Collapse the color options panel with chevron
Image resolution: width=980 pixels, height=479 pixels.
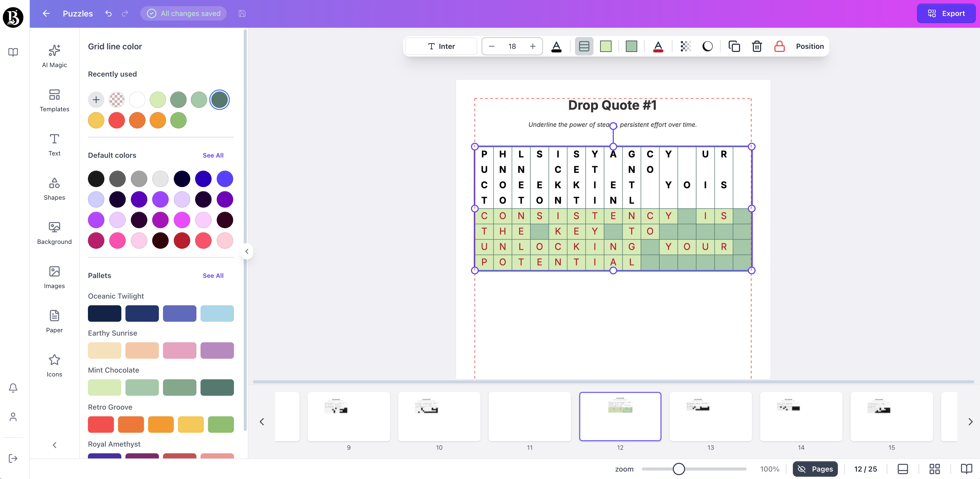tap(247, 251)
